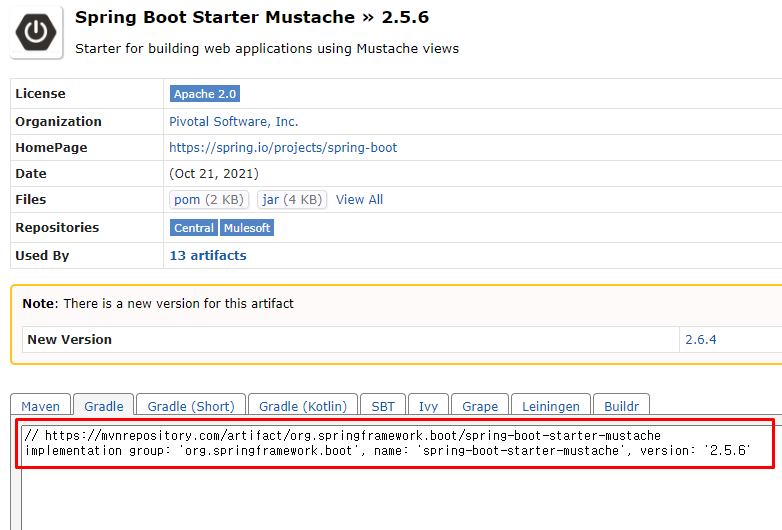Viewport: 782px width, 530px height.
Task: Click the Spring Boot power logo icon
Action: 36,32
